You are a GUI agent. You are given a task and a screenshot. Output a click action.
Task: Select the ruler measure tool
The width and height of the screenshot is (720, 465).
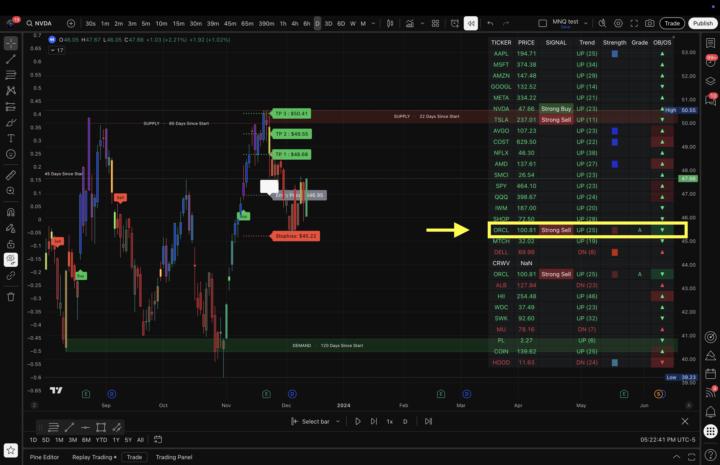11,175
